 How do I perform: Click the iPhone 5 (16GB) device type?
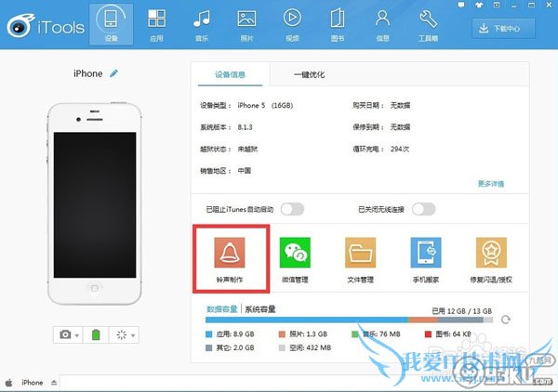[x=265, y=106]
